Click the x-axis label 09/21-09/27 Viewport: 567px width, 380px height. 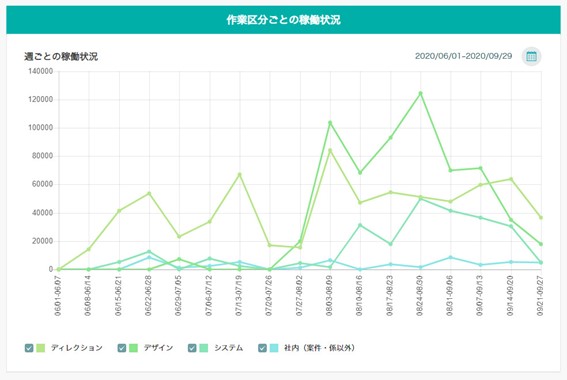[x=540, y=296]
